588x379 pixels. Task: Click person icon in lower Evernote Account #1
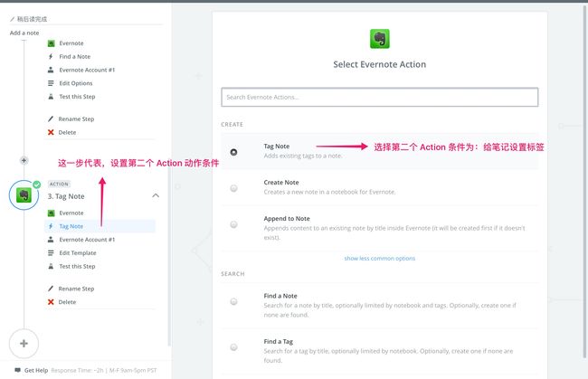pos(51,240)
